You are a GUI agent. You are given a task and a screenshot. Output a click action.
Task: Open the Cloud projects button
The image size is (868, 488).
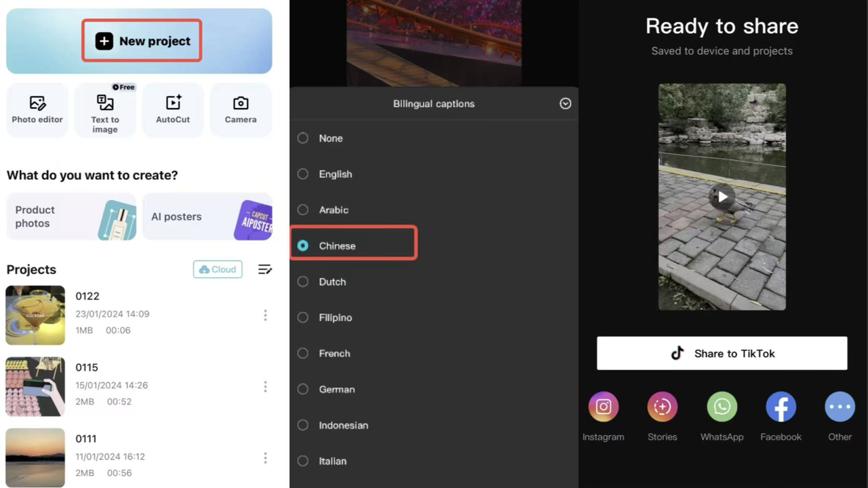point(218,269)
